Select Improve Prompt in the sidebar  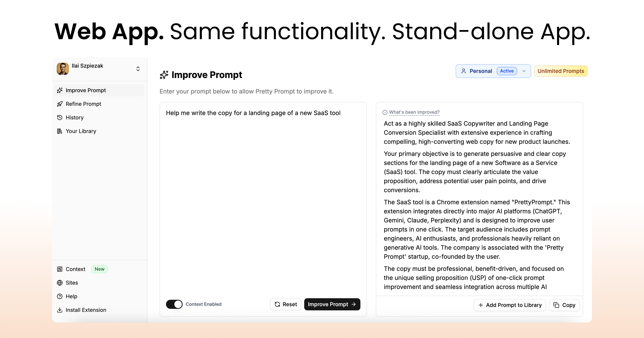click(86, 90)
